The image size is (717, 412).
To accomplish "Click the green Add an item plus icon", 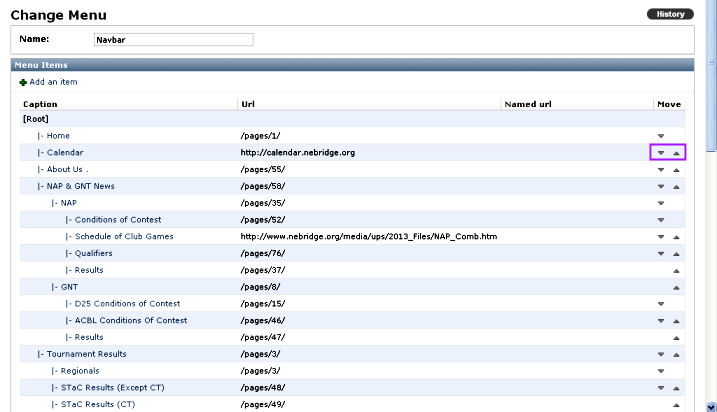I will 23,82.
